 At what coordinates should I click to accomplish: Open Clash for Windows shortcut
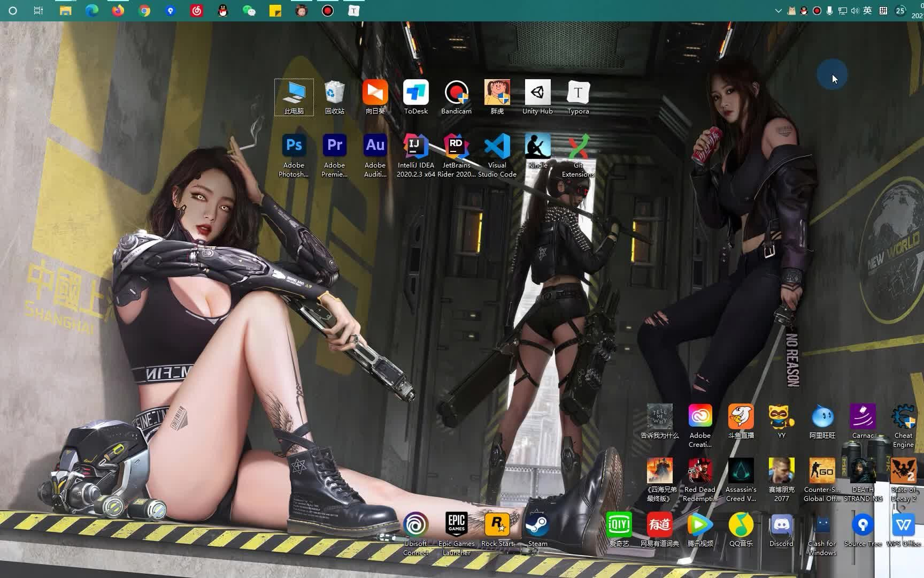822,534
